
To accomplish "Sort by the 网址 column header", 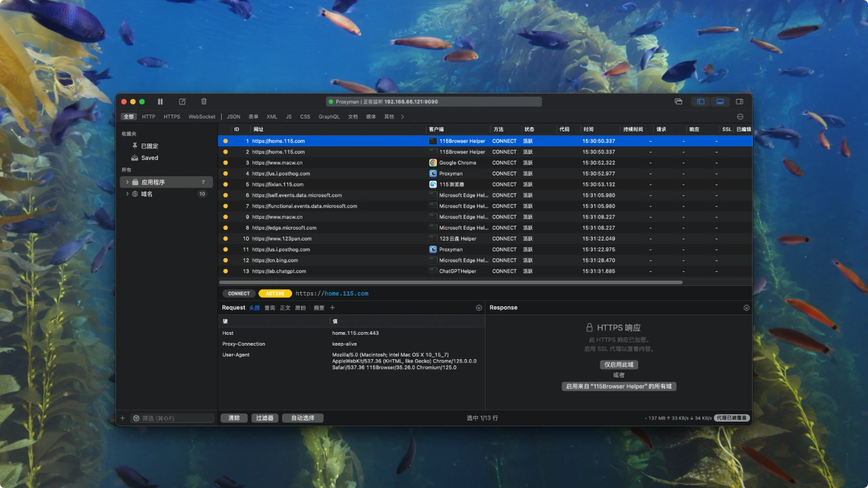I will coord(338,129).
